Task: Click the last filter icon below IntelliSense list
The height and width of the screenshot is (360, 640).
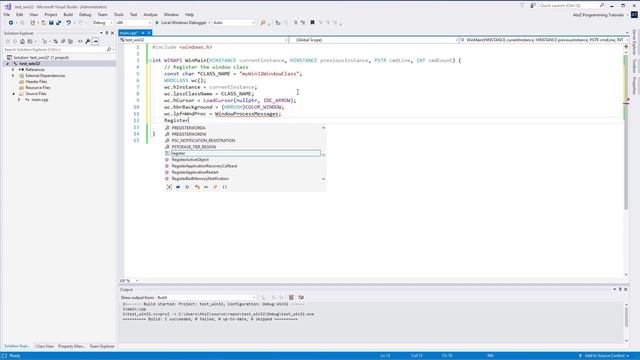Action: tap(224, 187)
